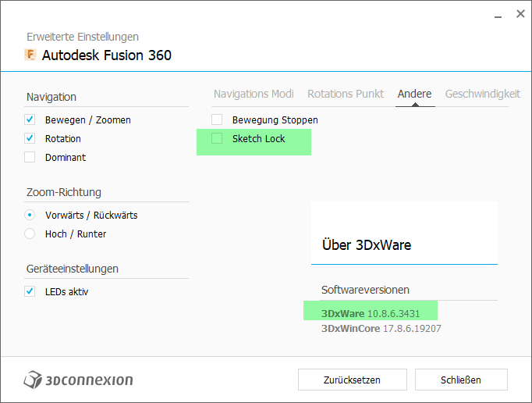The height and width of the screenshot is (403, 532).
Task: Check the Sketch Lock checkbox
Action: tap(217, 139)
